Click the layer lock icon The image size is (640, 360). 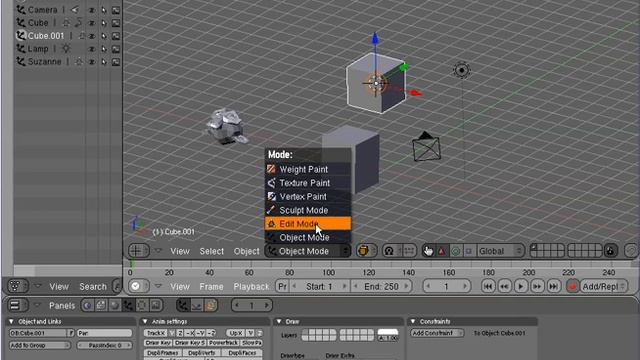coord(610,251)
